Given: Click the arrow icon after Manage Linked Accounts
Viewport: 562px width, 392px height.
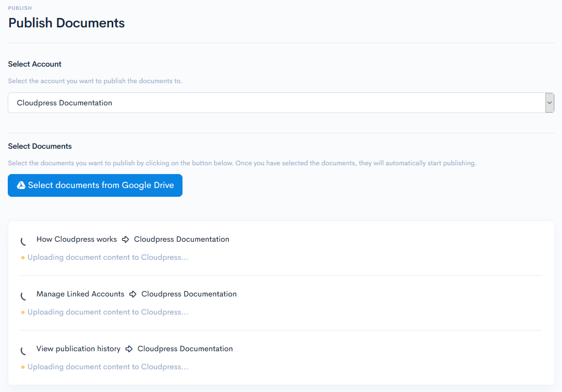Looking at the screenshot, I should [x=133, y=294].
